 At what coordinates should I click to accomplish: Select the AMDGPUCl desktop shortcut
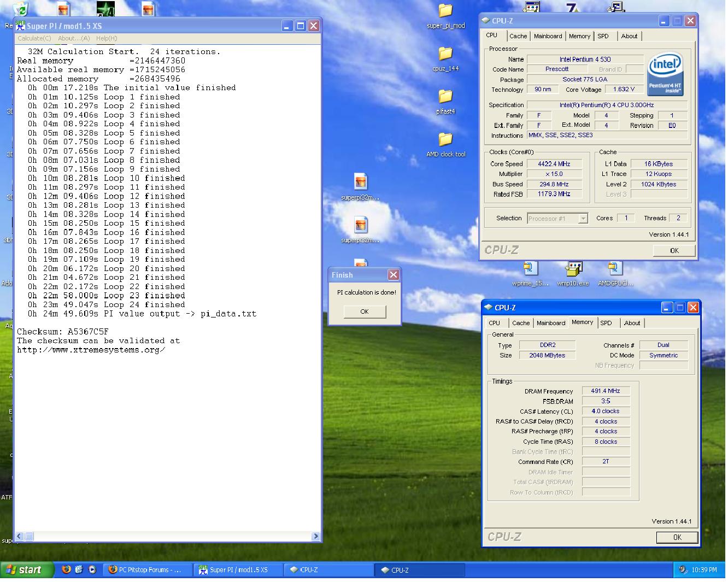click(615, 273)
